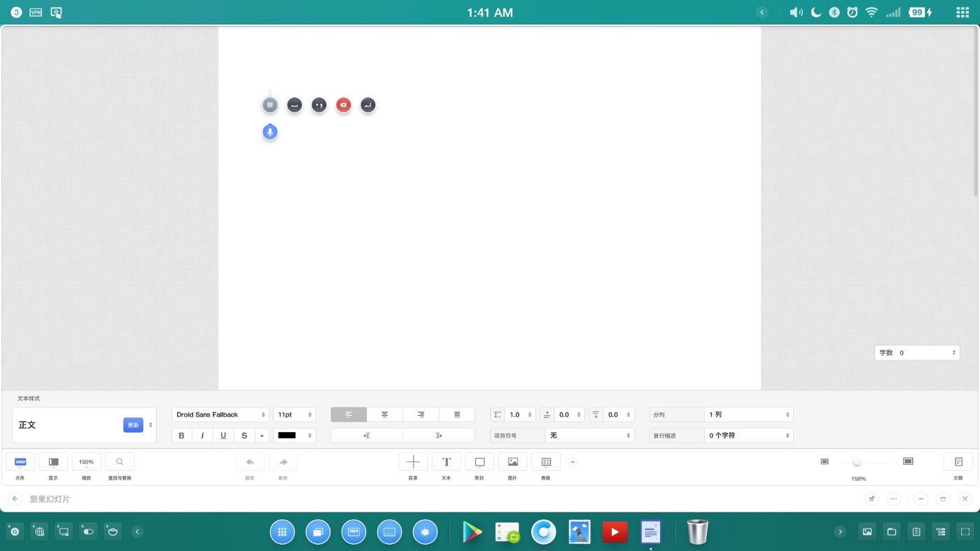The width and height of the screenshot is (980, 551).
Task: Open the 文件 file menu
Action: click(x=20, y=462)
